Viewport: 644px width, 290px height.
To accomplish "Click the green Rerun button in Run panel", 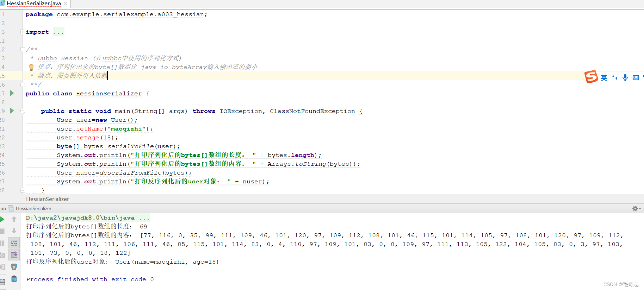I will click(2, 219).
